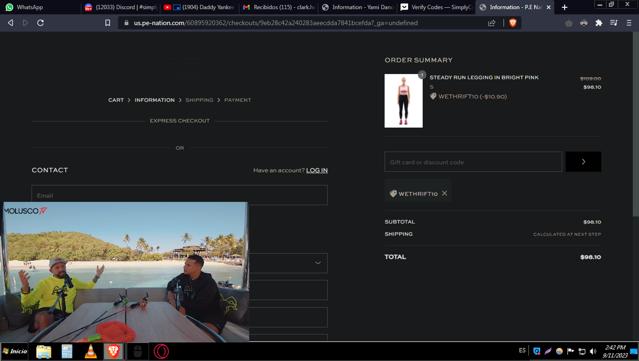Click the PAYMENT breadcrumb step

click(238, 100)
